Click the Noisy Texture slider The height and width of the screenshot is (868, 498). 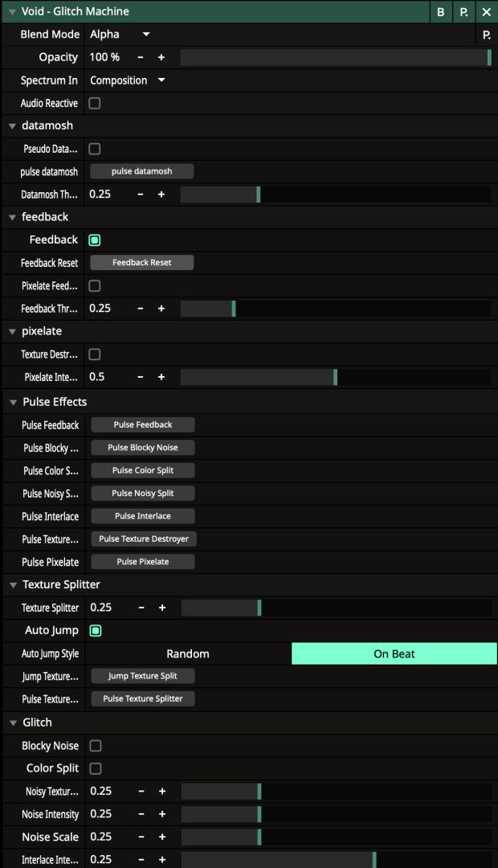[x=337, y=791]
